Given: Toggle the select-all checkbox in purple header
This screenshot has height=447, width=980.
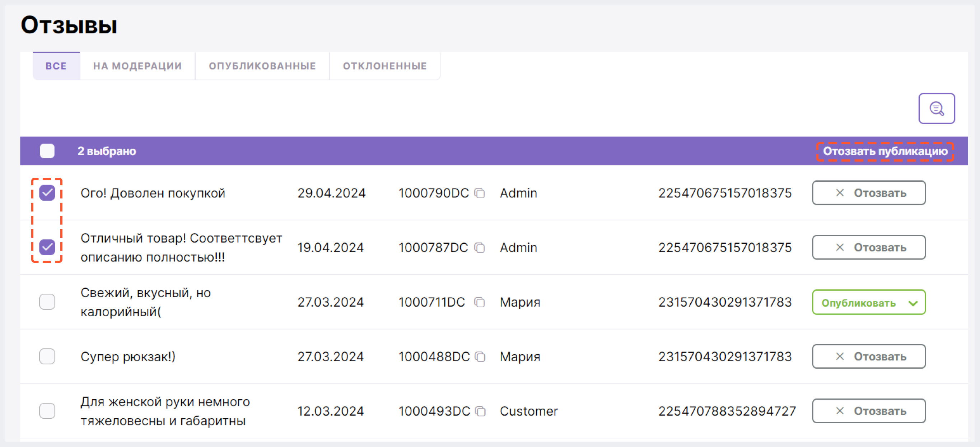Looking at the screenshot, I should click(47, 151).
